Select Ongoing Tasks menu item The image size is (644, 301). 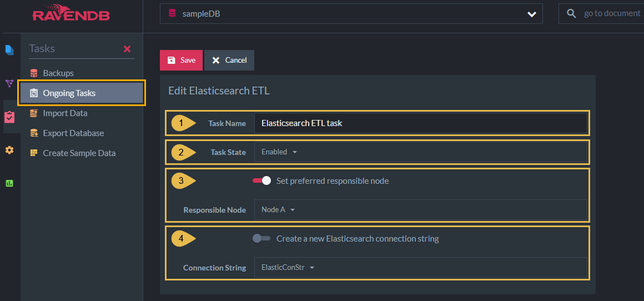pos(82,93)
